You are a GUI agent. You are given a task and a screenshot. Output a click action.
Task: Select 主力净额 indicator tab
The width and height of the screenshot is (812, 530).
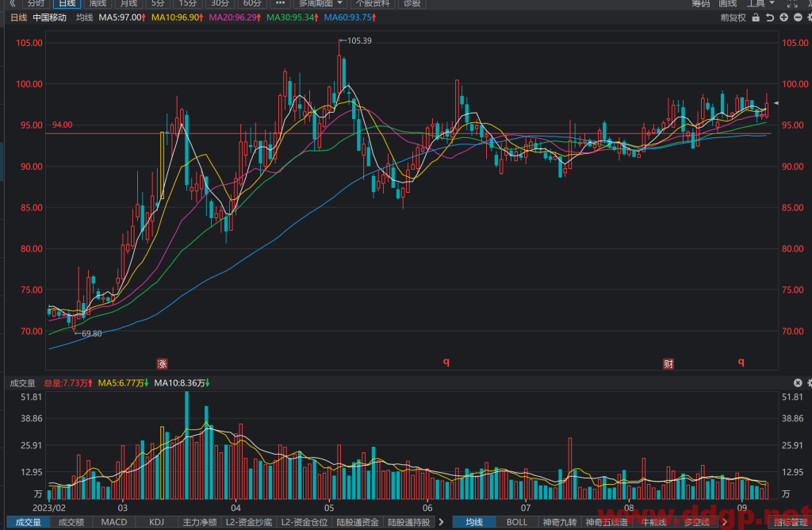pos(199,522)
